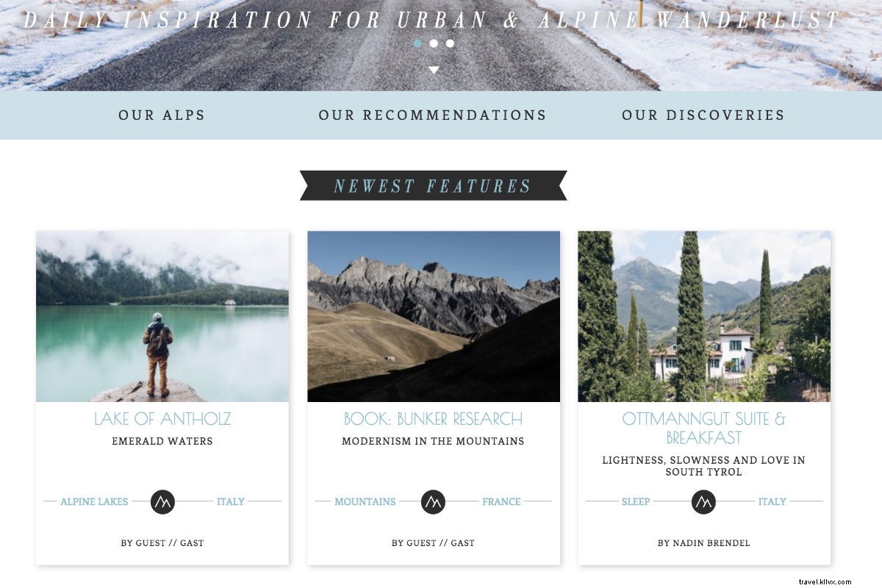882x588 pixels.
Task: Click the white down-arrow below the carousel dots
Action: click(x=434, y=70)
